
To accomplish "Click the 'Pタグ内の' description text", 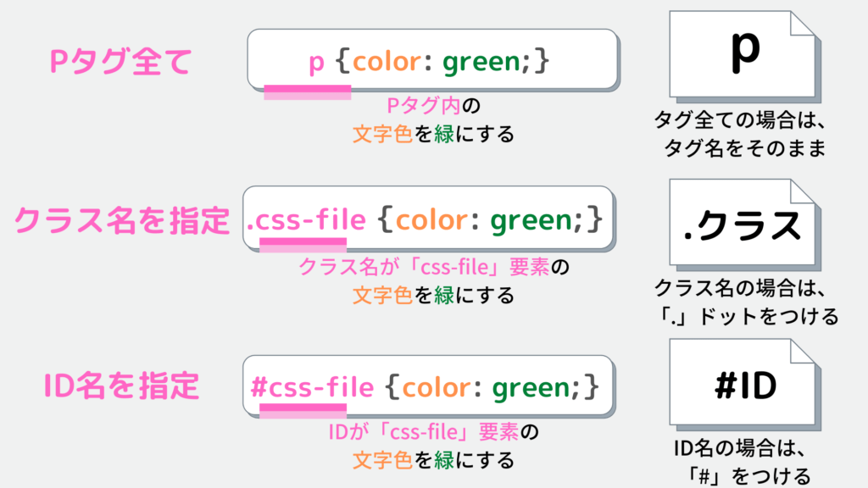I will (433, 105).
